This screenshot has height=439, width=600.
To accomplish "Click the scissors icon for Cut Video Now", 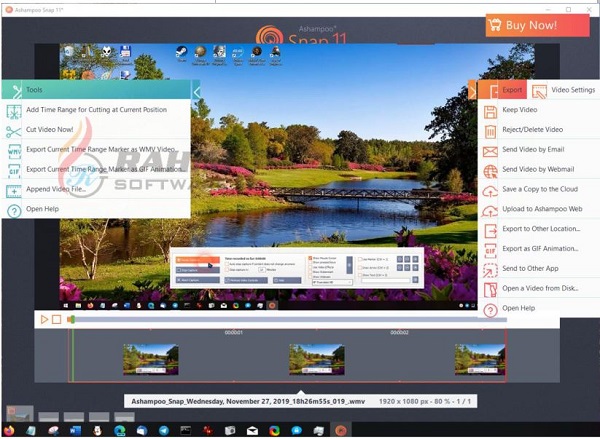I will [13, 132].
